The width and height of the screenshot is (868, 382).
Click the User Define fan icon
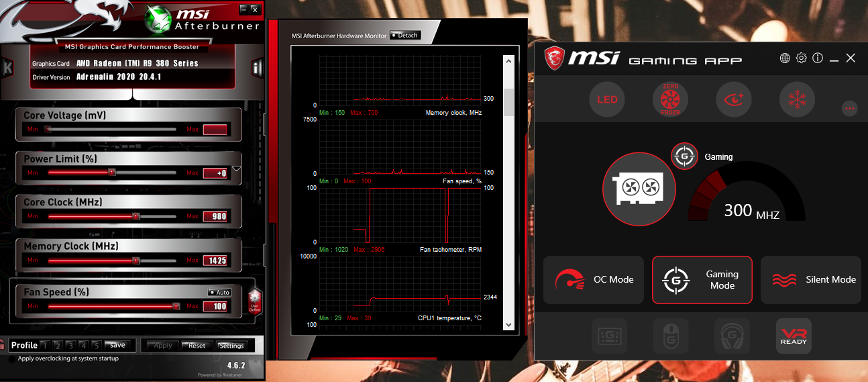click(x=255, y=301)
